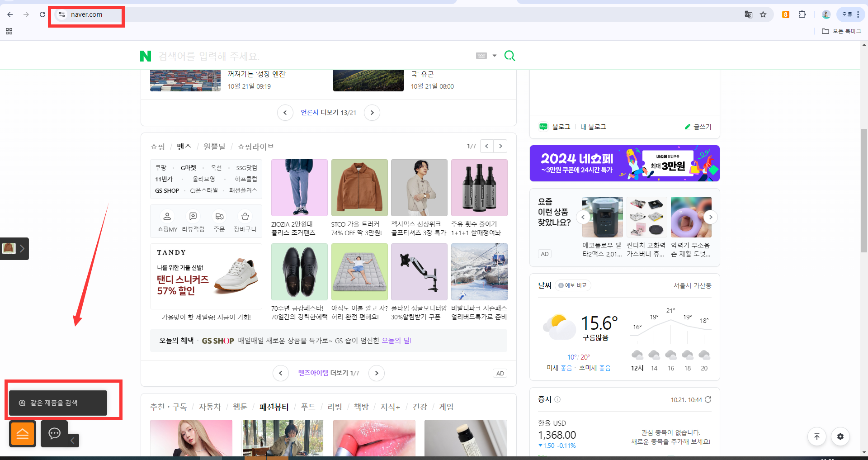Open ZIOZIA 조거팬츠 product image
This screenshot has width=868, height=460.
click(x=299, y=187)
